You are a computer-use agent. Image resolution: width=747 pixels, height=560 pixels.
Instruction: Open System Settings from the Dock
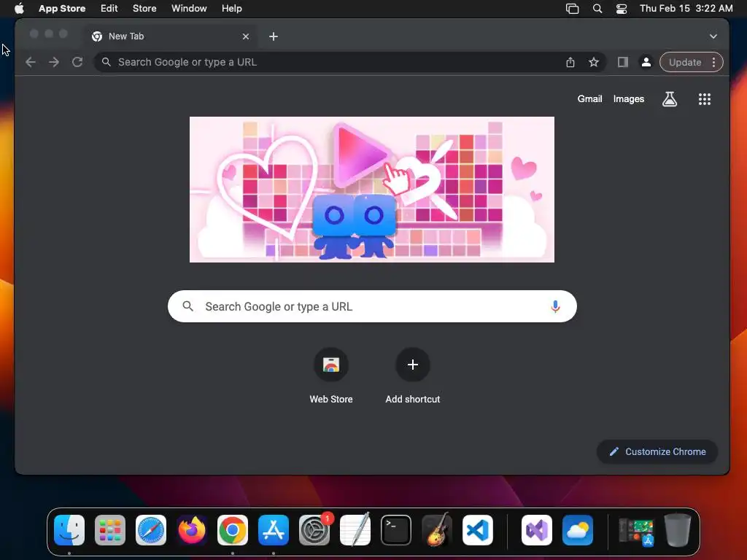314,530
